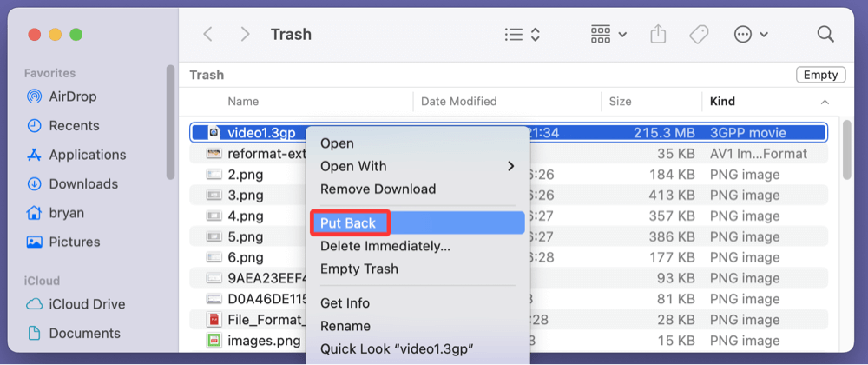Open Downloads in the sidebar

click(72, 184)
